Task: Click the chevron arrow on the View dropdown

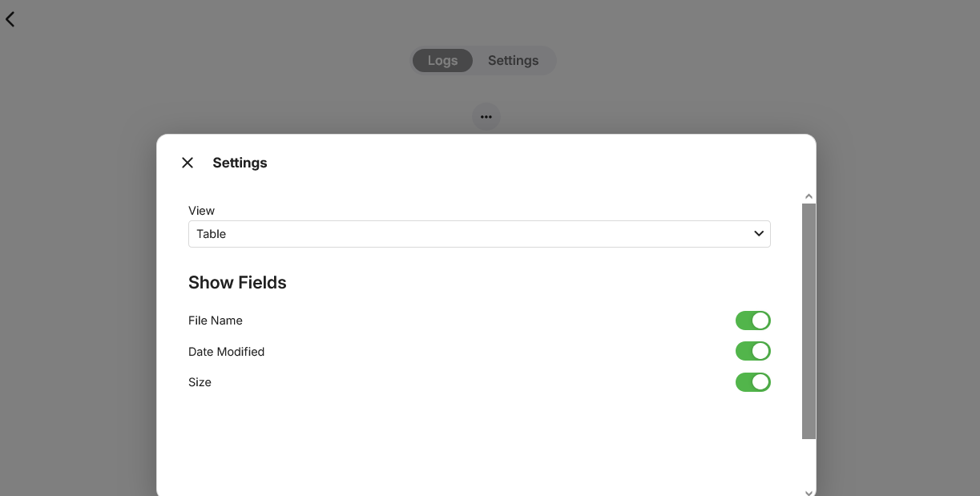Action: click(758, 234)
